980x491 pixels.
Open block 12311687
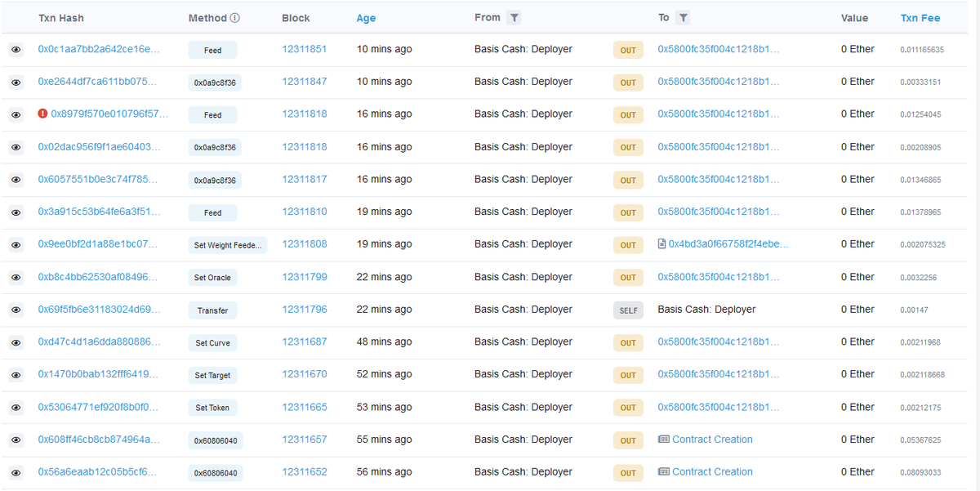305,342
